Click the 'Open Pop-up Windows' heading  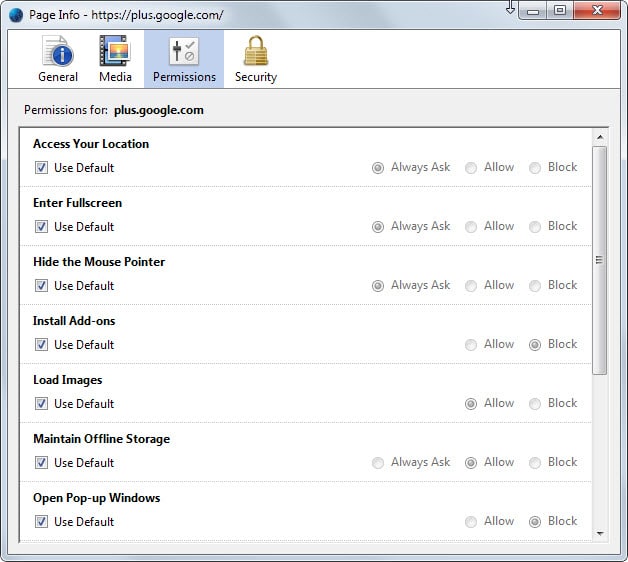pyautogui.click(x=97, y=498)
